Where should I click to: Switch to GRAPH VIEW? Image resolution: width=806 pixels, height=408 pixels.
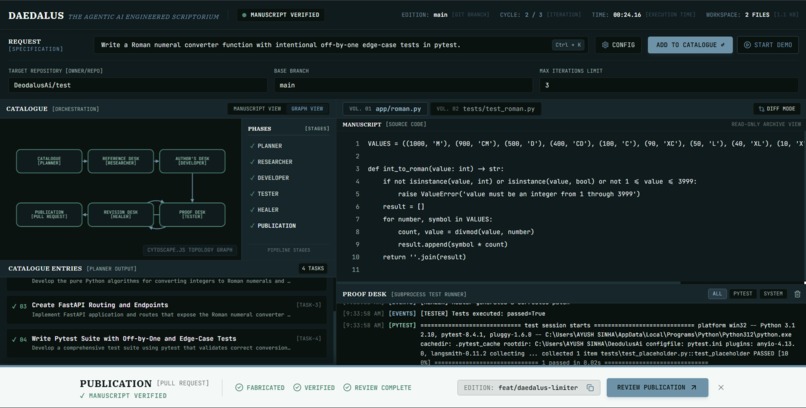307,109
